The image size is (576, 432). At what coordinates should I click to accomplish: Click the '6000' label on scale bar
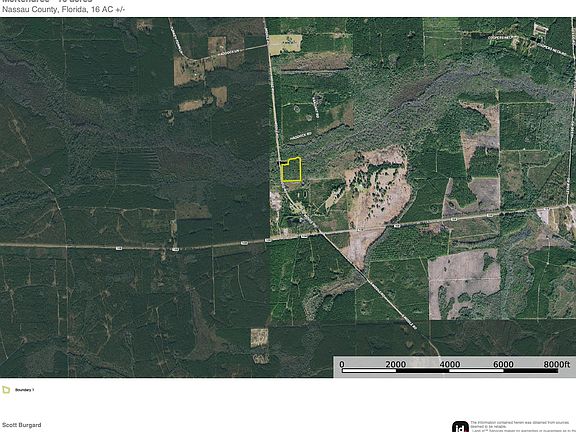(503, 364)
